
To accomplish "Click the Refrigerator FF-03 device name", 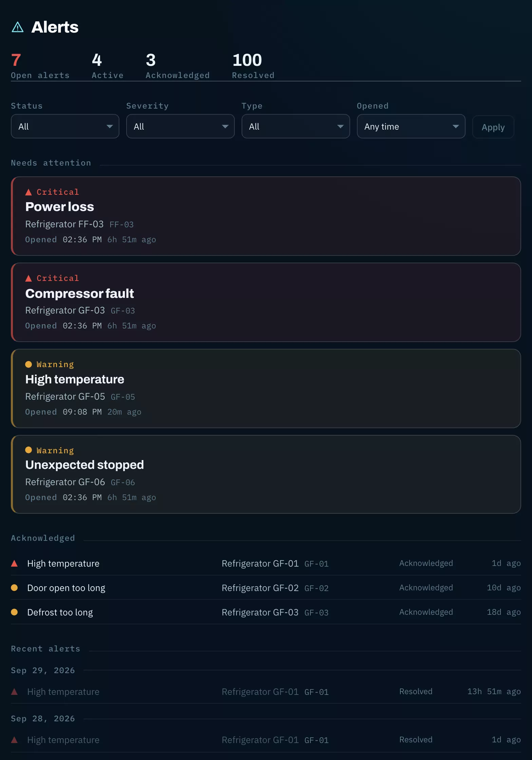I will pyautogui.click(x=64, y=224).
